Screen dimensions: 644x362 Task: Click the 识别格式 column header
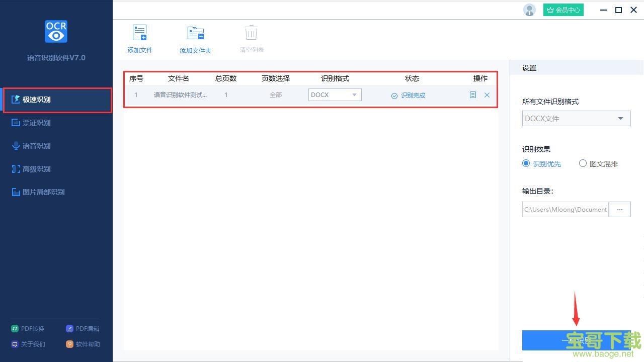click(335, 78)
